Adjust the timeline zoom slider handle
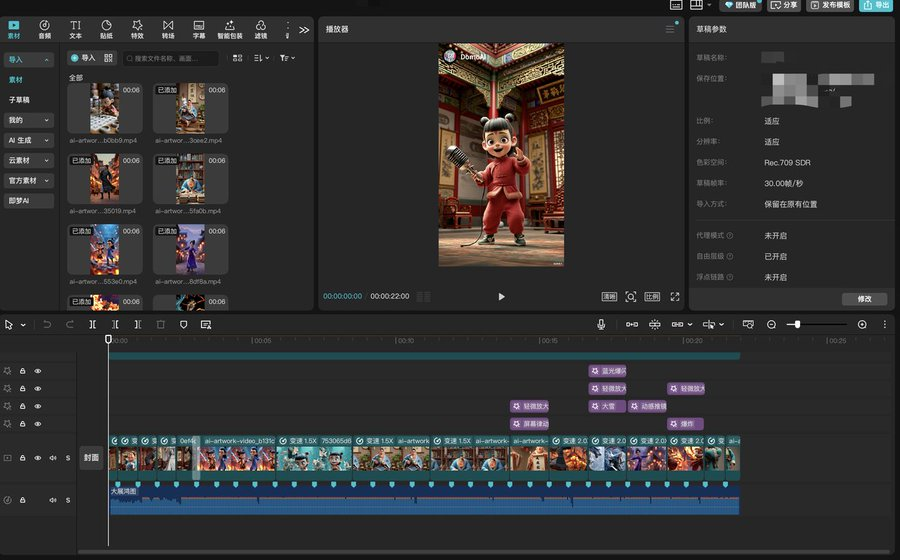The height and width of the screenshot is (560, 900). 797,325
